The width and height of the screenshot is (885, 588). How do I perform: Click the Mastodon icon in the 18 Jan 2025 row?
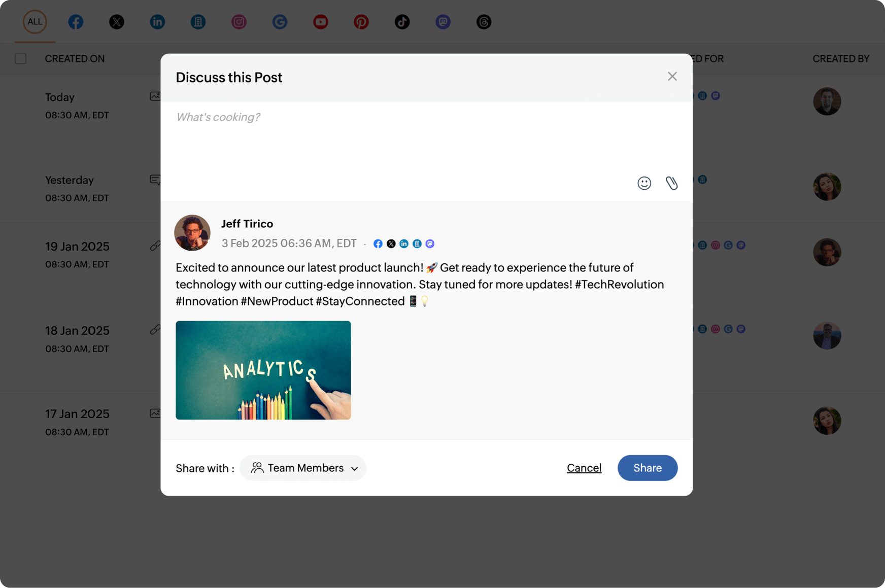pos(741,329)
